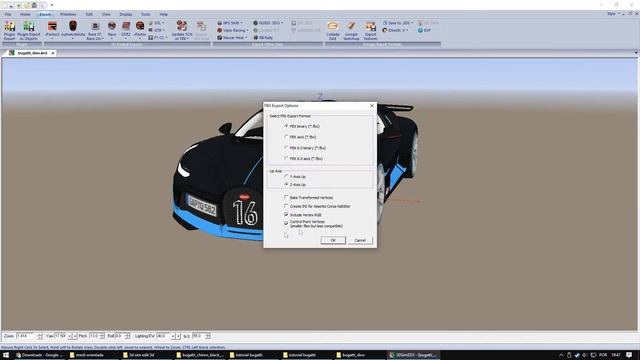Click the Update SCN or TRK icon
The height and width of the screenshot is (360, 640).
pyautogui.click(x=182, y=30)
